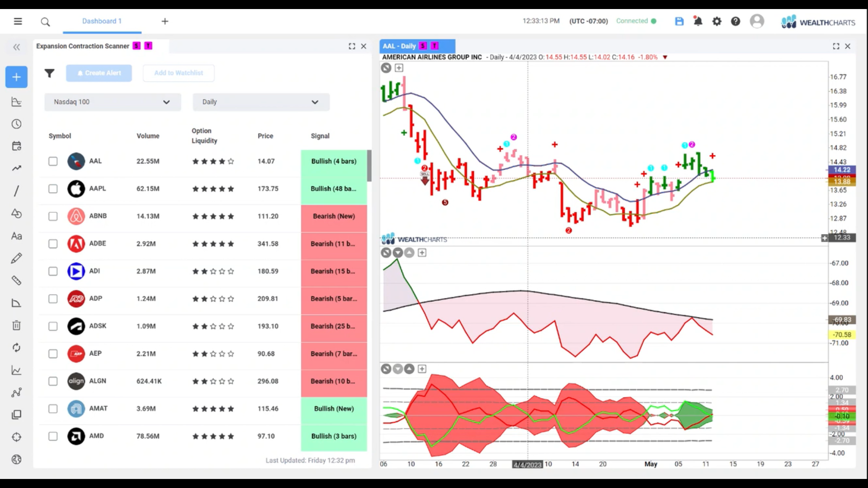The image size is (868, 488).
Task: Switch to Dashboard 1 tab
Action: (x=102, y=21)
